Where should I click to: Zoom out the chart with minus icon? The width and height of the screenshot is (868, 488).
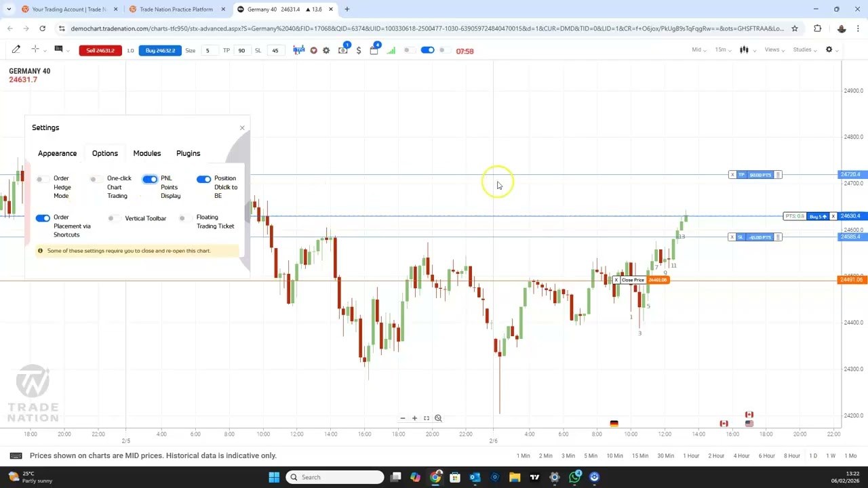coord(403,418)
